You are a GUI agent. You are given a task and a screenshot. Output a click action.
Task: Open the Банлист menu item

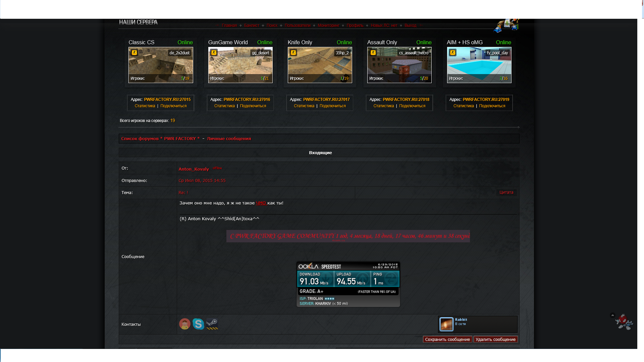[252, 25]
